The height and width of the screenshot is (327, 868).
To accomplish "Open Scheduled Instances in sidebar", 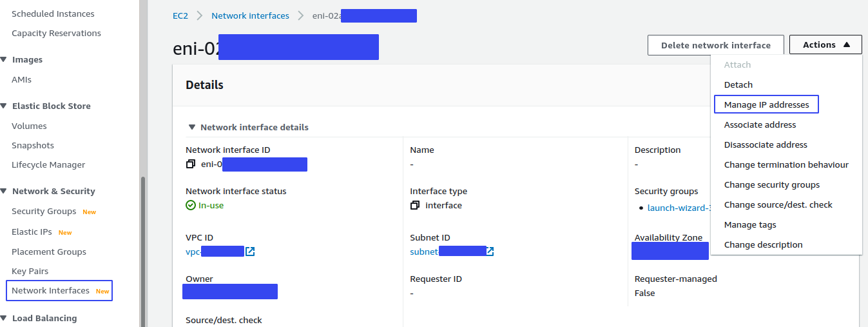I will 53,14.
